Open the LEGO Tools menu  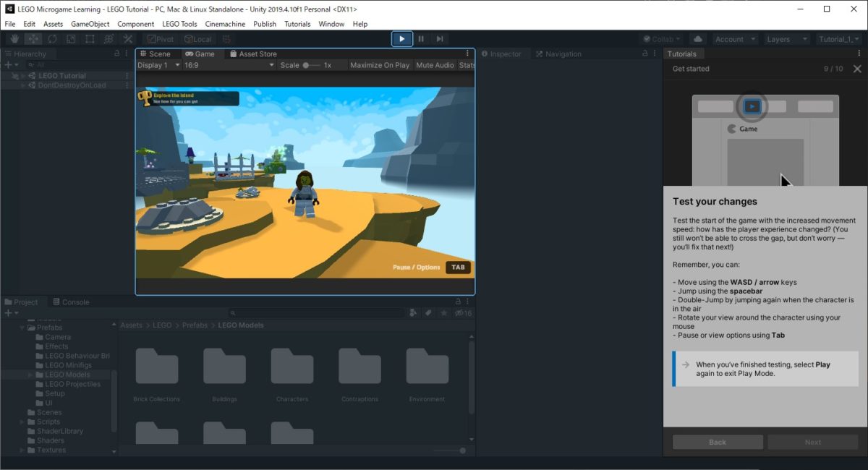179,24
